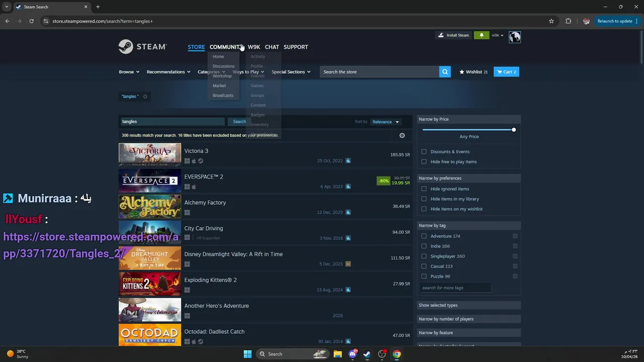The width and height of the screenshot is (644, 362).
Task: Open the Victoria 3 result title
Action: tap(196, 151)
